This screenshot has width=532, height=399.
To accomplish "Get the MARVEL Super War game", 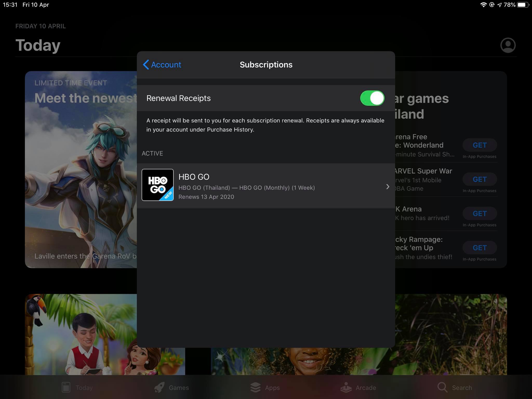I will point(480,179).
